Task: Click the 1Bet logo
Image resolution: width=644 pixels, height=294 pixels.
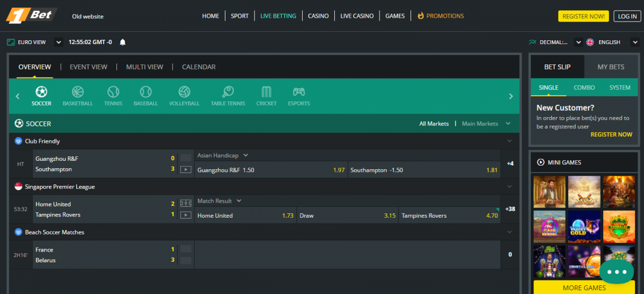Action: [32, 16]
